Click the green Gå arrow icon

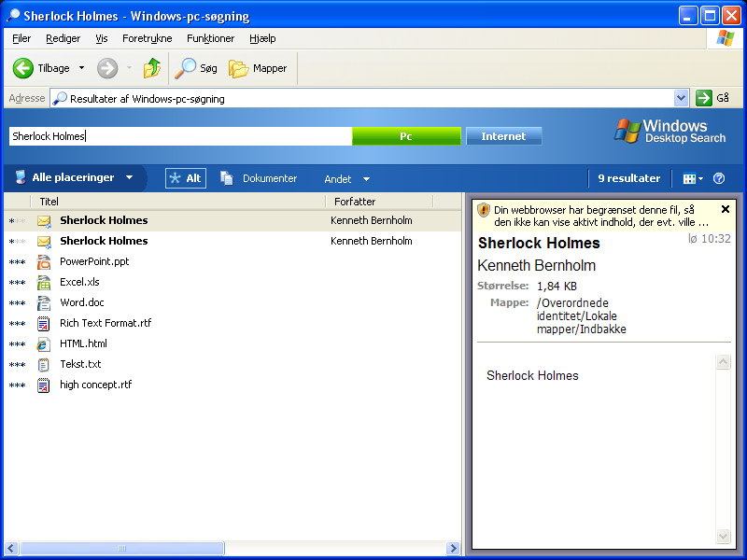704,98
